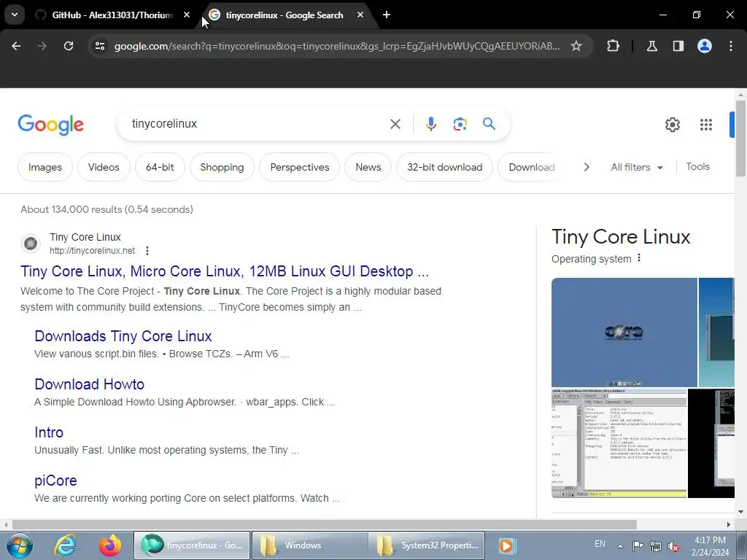Viewport: 747px width, 560px height.
Task: Filter results by News
Action: pos(368,167)
